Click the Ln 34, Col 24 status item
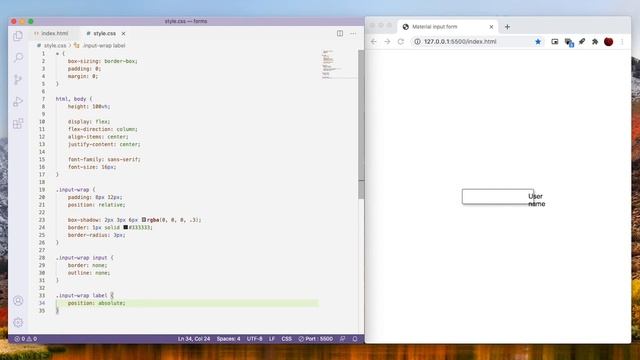 [x=194, y=339]
